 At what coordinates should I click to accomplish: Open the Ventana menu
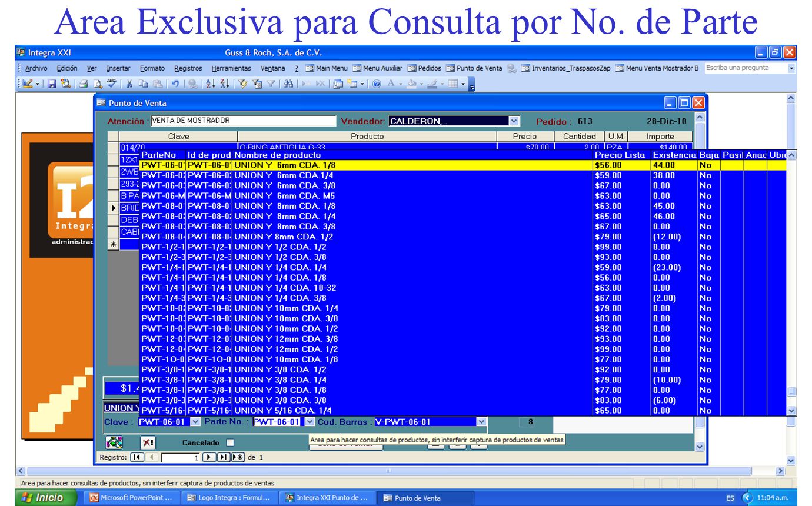pos(273,68)
